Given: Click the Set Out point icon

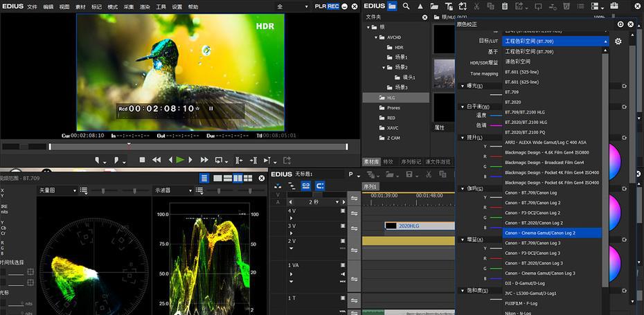Looking at the screenshot, I should coord(118,160).
